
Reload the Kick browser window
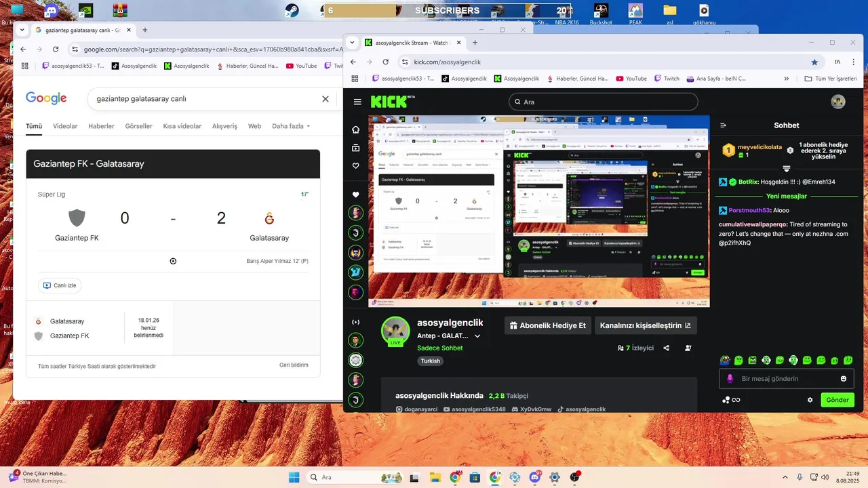385,62
